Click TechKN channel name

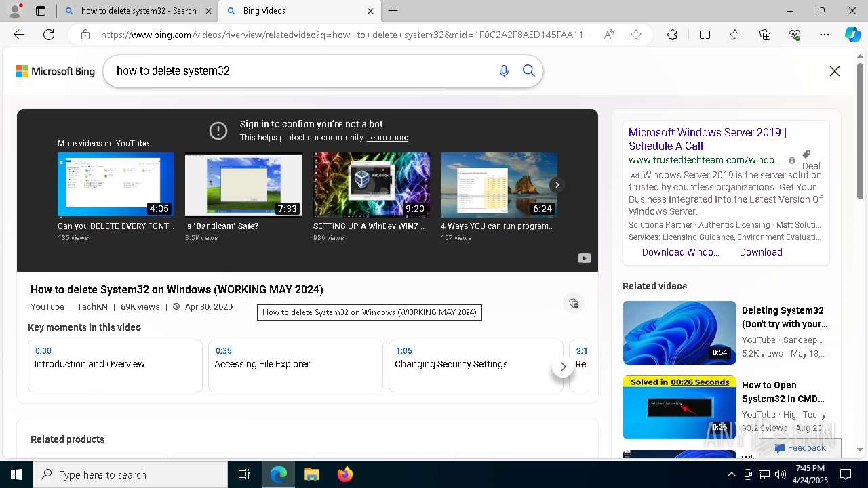point(92,307)
